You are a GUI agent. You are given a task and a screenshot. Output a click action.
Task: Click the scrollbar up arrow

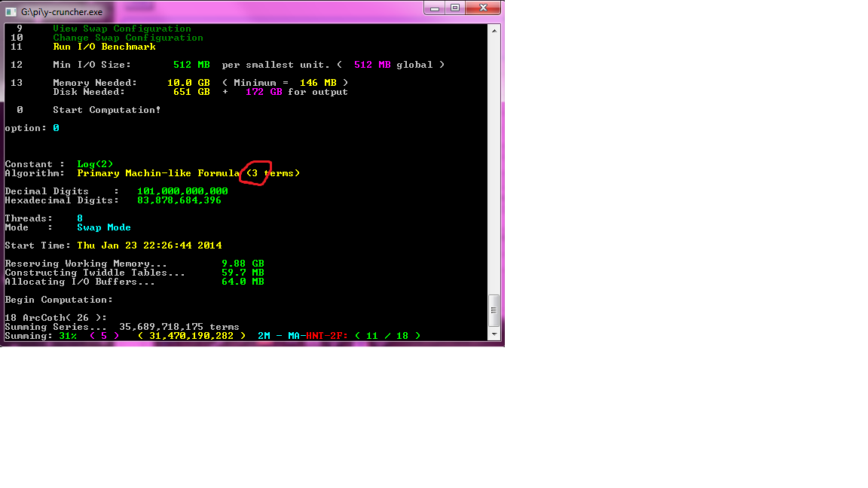pyautogui.click(x=494, y=29)
